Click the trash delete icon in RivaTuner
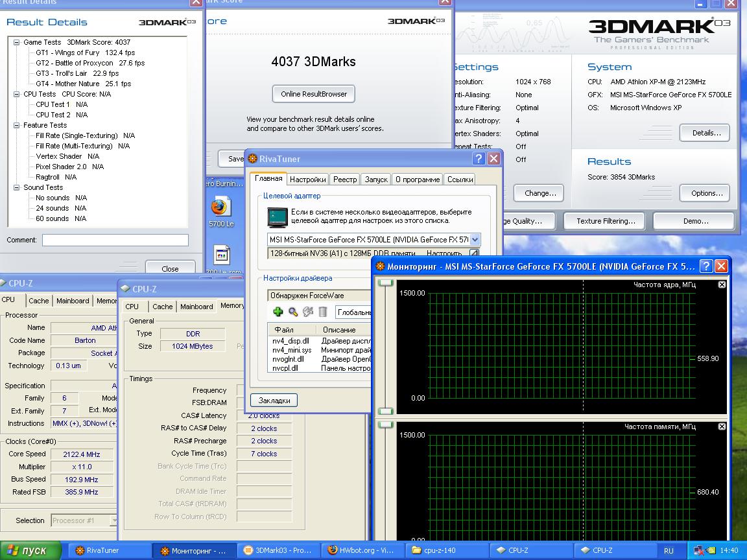Image resolution: width=747 pixels, height=560 pixels. (x=322, y=312)
